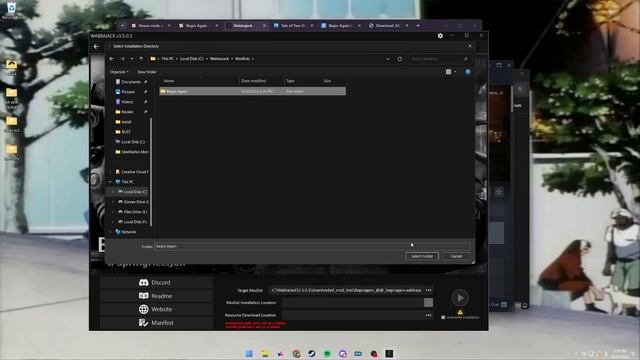This screenshot has width=640, height=360.
Task: Click Modlist Installation Location browse button
Action: 428,302
